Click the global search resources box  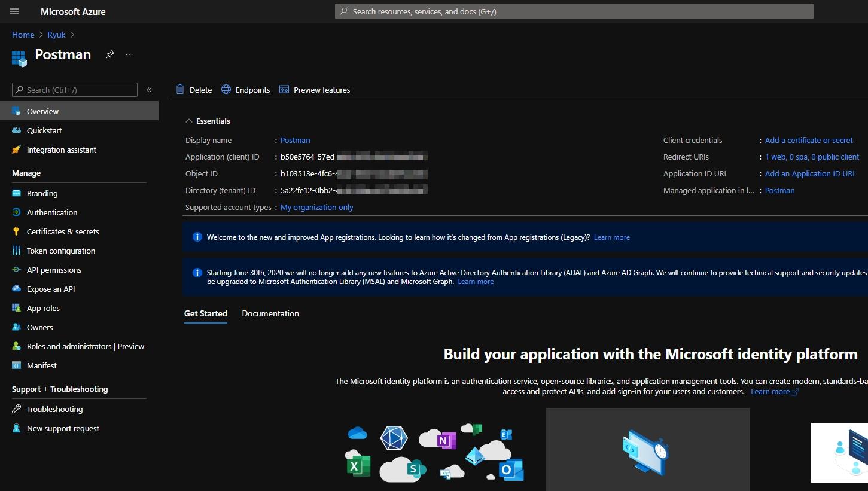574,11
